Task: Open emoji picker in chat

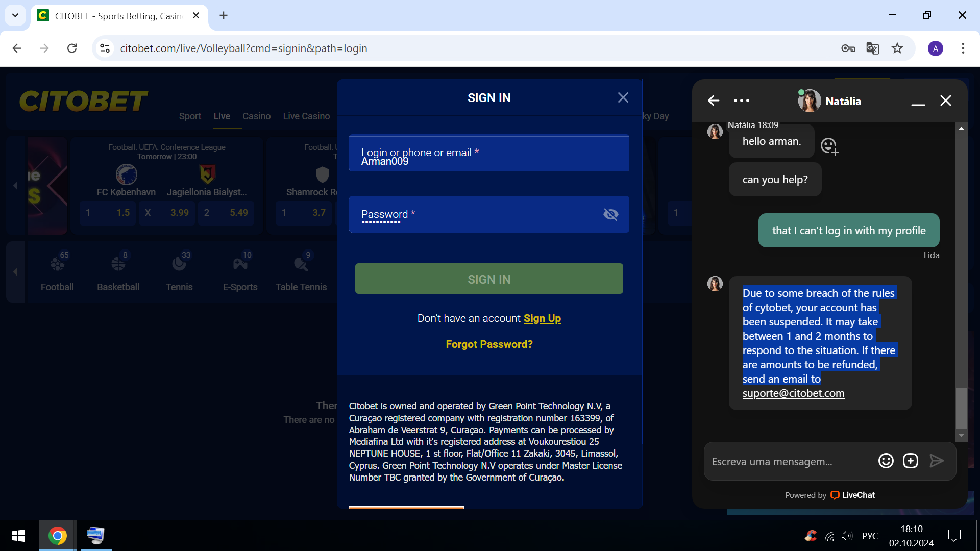Action: 886,461
